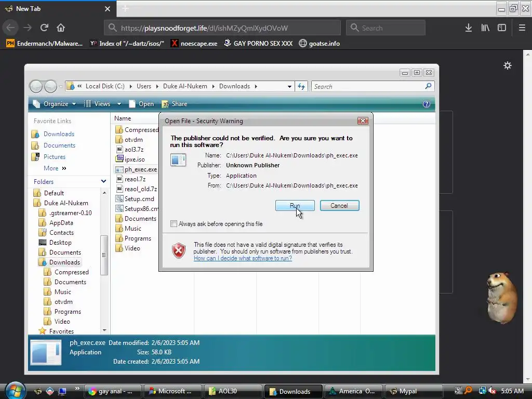Click the Explorer back navigation button
Screen dimensions: 532x399
[36, 87]
